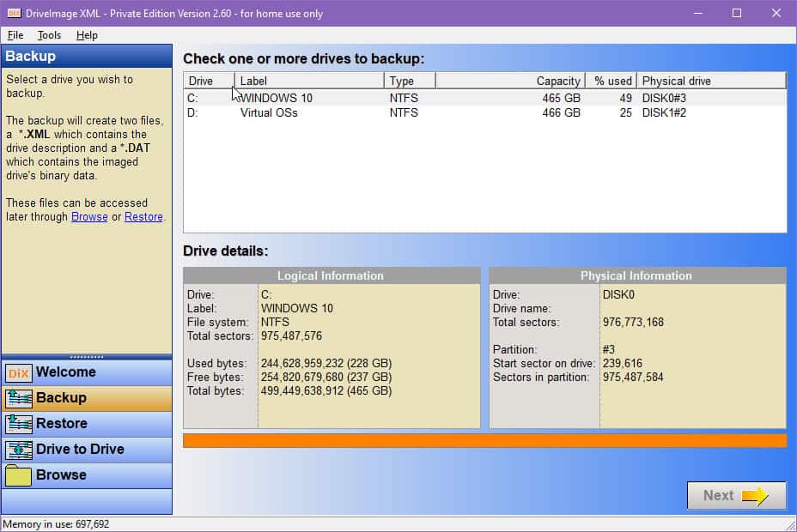
Task: Click the DISK0#3 physical drive cell
Action: pos(664,98)
